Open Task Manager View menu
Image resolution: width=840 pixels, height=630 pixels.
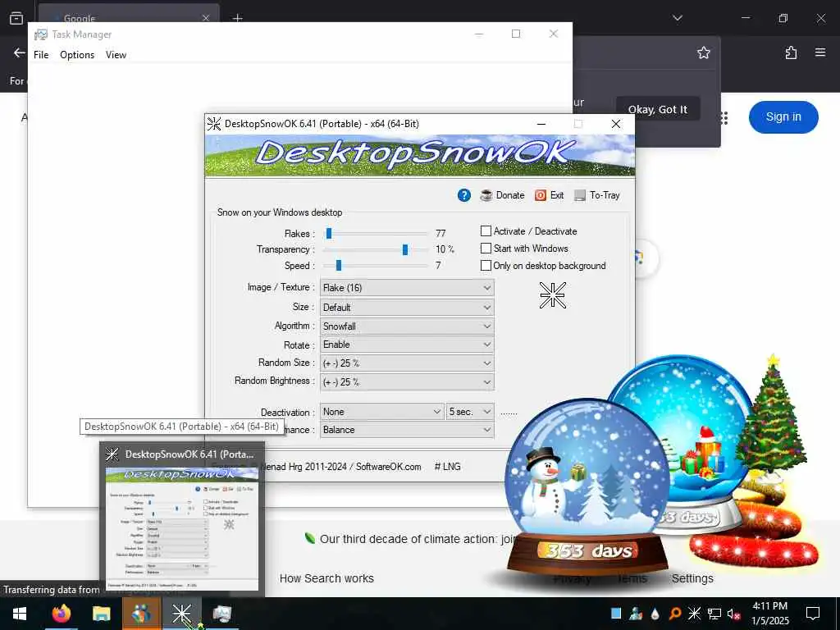116,55
